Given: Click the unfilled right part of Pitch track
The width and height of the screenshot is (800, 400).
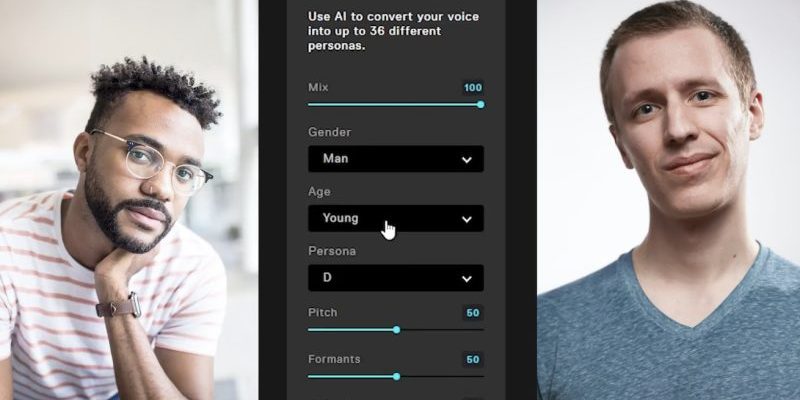Looking at the screenshot, I should [442, 330].
